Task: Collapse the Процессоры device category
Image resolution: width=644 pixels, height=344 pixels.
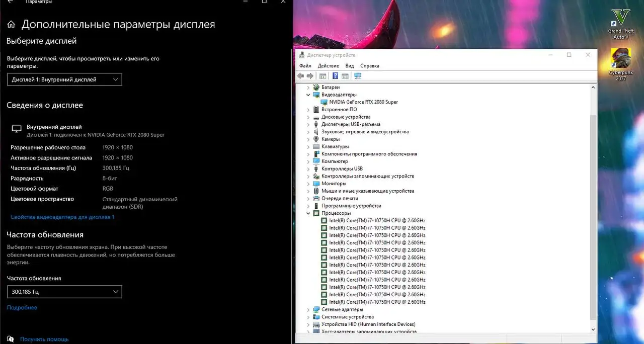Action: (x=308, y=213)
